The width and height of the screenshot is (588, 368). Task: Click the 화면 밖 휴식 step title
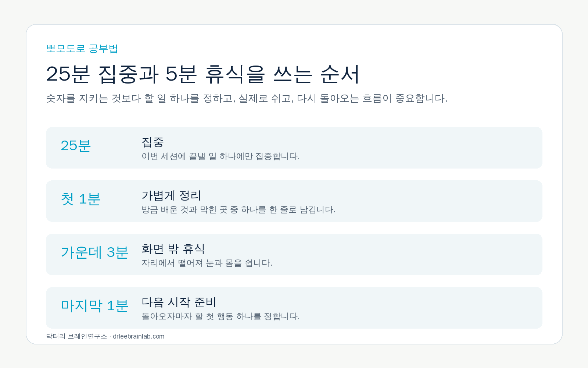pos(173,249)
